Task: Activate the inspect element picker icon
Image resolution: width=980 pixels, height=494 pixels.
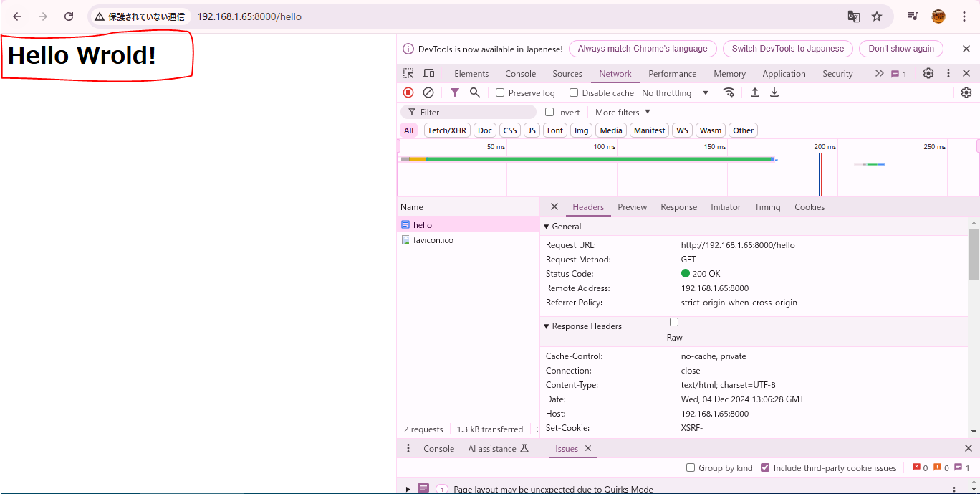Action: (x=408, y=73)
